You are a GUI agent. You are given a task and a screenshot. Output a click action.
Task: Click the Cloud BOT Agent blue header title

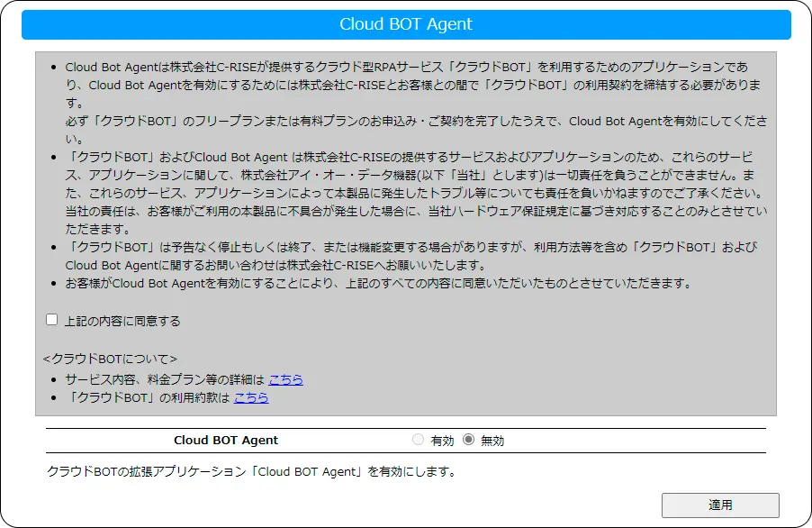(x=406, y=24)
